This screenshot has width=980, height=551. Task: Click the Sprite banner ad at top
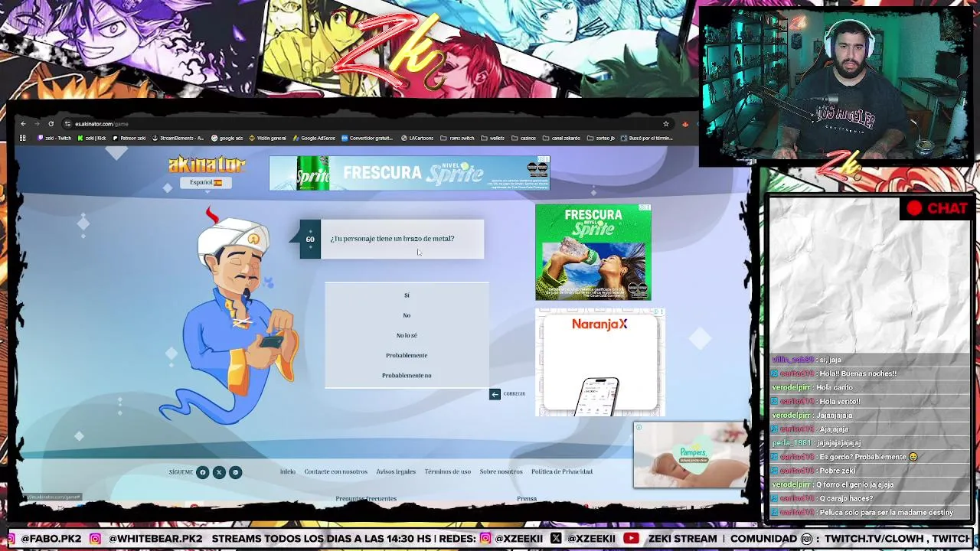point(410,173)
